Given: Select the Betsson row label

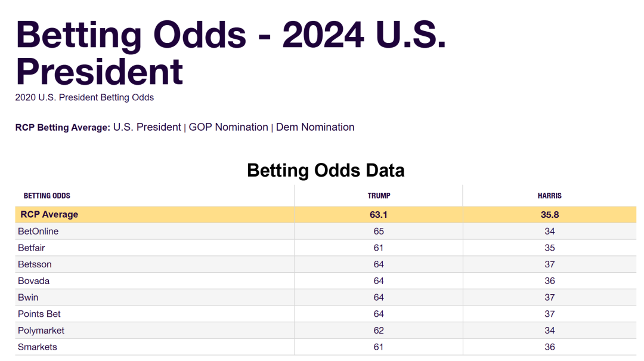Looking at the screenshot, I should click(35, 264).
